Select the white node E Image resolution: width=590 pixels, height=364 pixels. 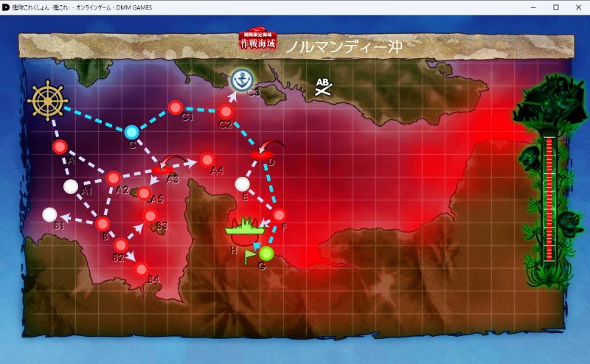tap(243, 184)
